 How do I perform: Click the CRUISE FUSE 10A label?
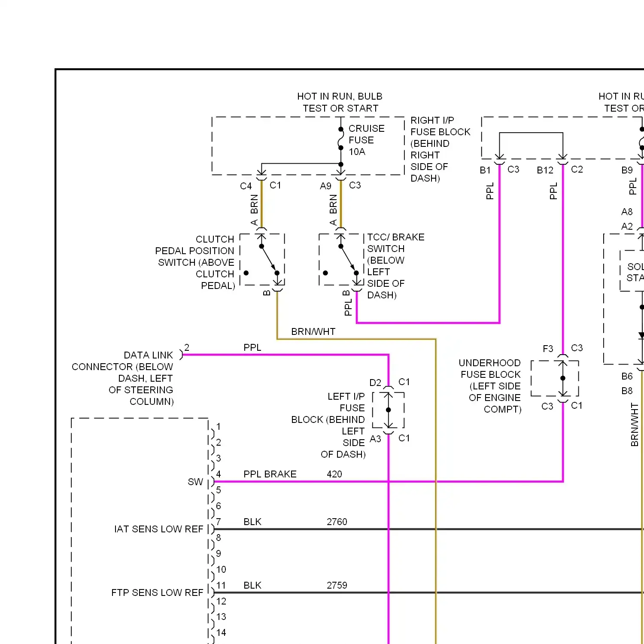point(366,140)
